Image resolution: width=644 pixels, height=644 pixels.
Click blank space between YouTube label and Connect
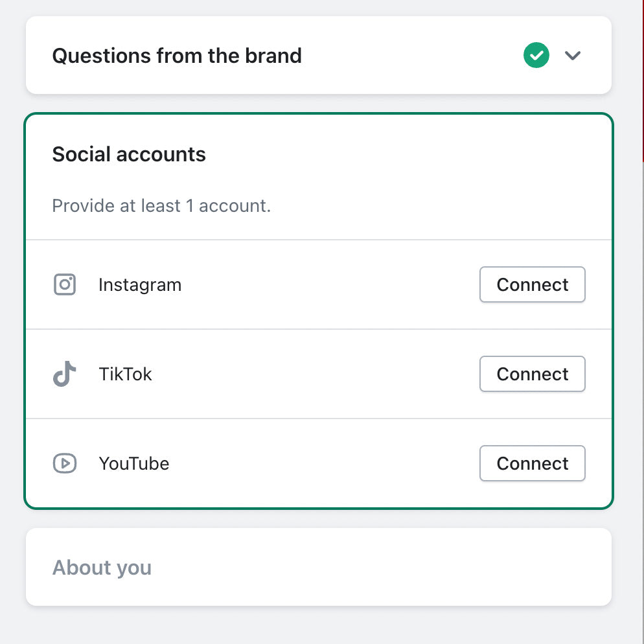coord(324,463)
